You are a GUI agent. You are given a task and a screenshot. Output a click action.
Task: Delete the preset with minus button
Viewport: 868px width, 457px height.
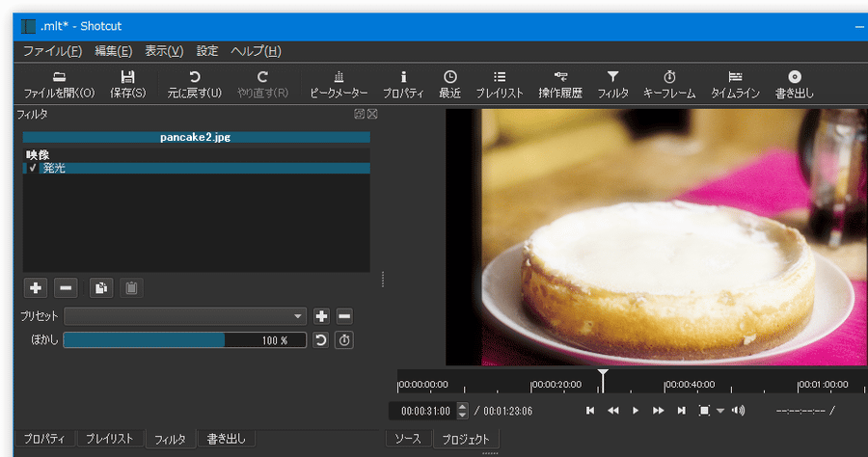[344, 316]
